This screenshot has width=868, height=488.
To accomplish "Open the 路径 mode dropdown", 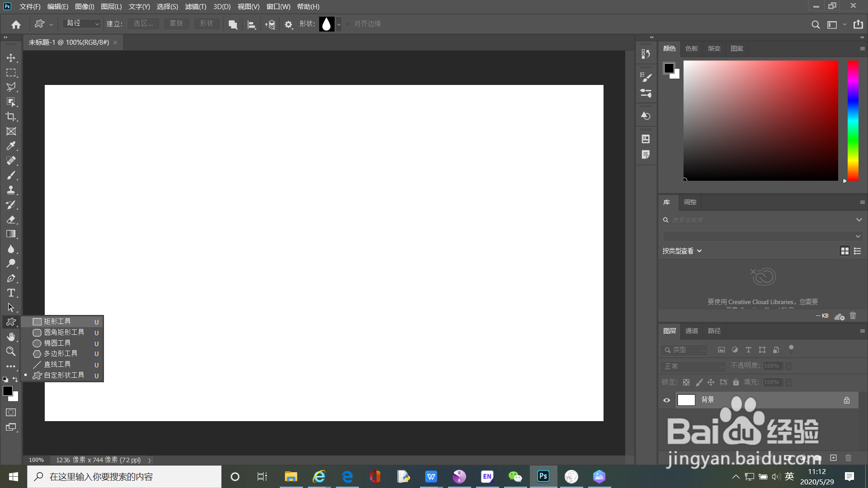I will [x=82, y=23].
